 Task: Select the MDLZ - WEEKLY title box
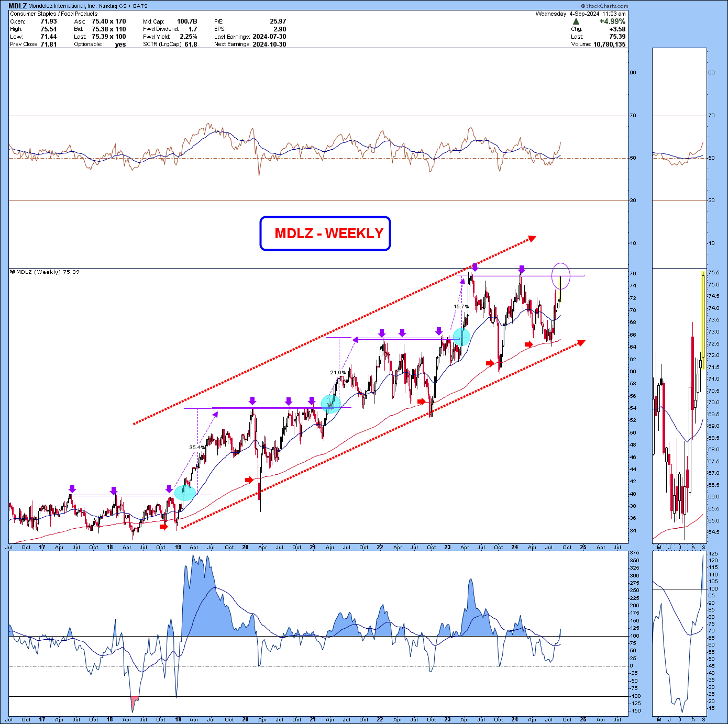point(325,233)
